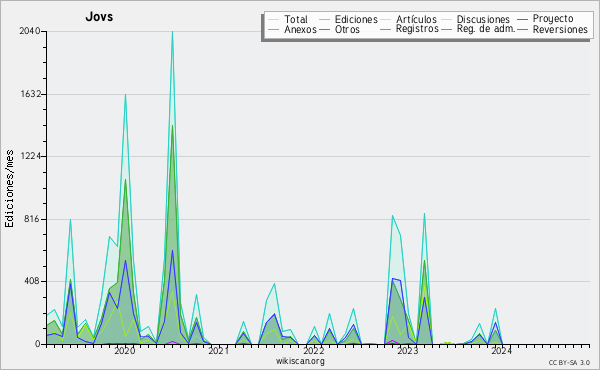Click the 2024 x-axis label
Viewport: 600px width, 370px height.
point(501,351)
